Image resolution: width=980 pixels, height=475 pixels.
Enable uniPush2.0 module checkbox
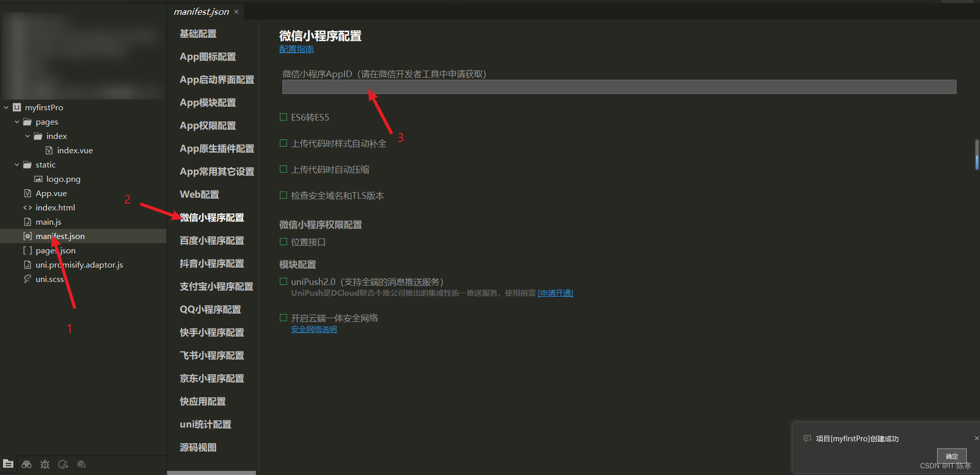point(283,281)
